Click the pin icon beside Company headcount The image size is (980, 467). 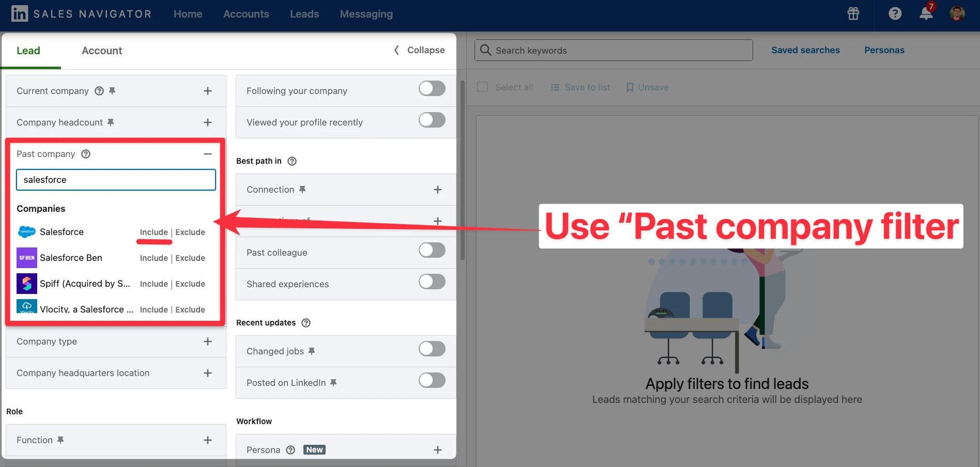pyautogui.click(x=110, y=122)
